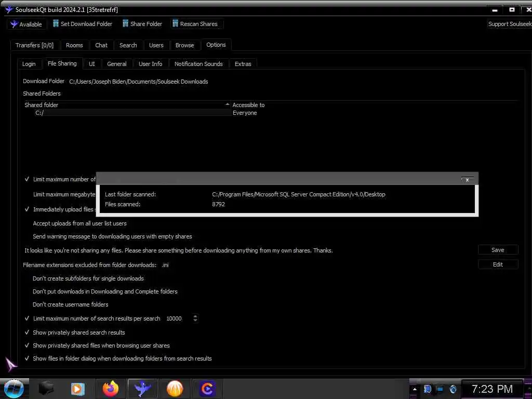
Task: Open the Extras sub-tab
Action: pyautogui.click(x=243, y=64)
